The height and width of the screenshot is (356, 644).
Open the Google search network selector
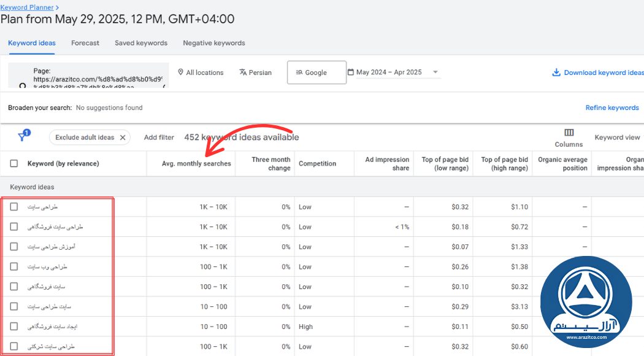point(316,72)
